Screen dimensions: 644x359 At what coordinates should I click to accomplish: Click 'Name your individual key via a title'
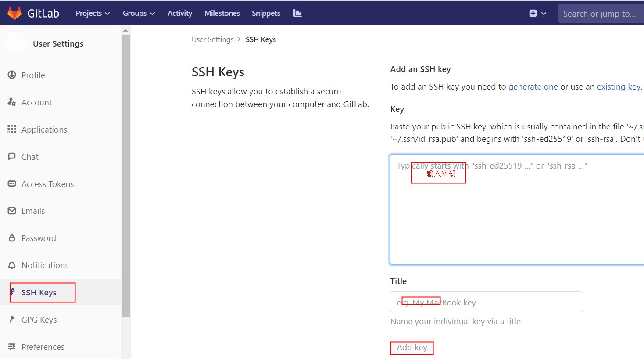tap(455, 321)
